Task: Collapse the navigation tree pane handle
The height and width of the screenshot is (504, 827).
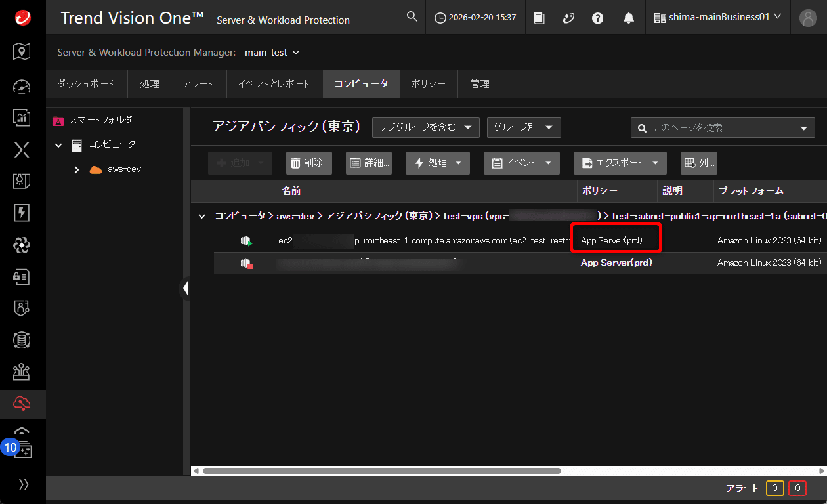Action: point(185,288)
